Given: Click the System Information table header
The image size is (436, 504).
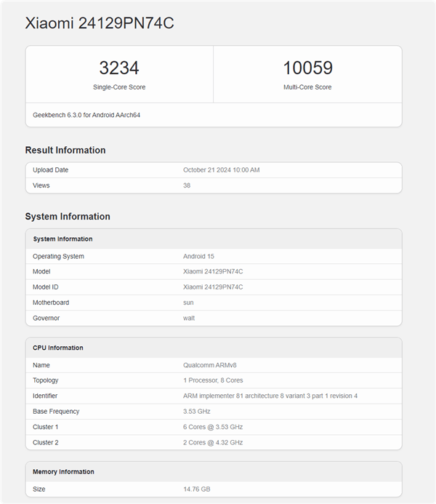Looking at the screenshot, I should 62,239.
